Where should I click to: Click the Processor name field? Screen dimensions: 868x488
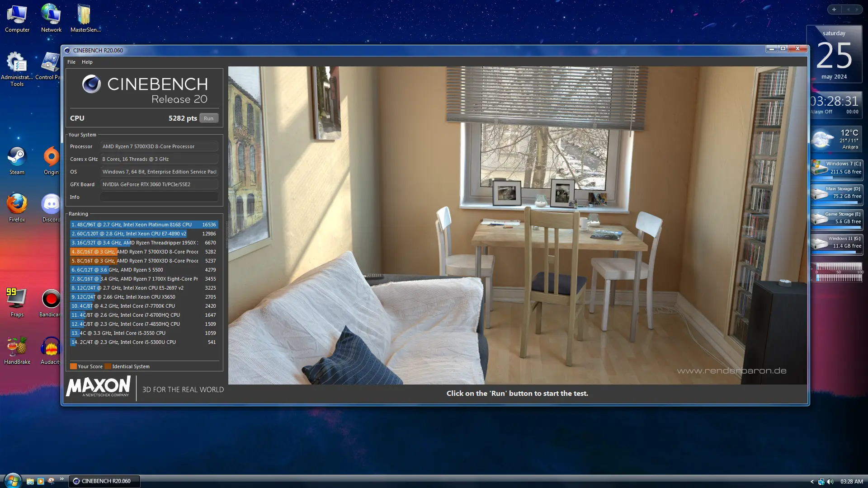(159, 146)
